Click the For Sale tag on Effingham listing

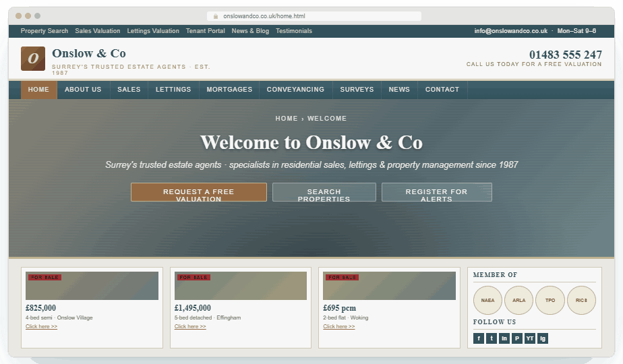194,277
